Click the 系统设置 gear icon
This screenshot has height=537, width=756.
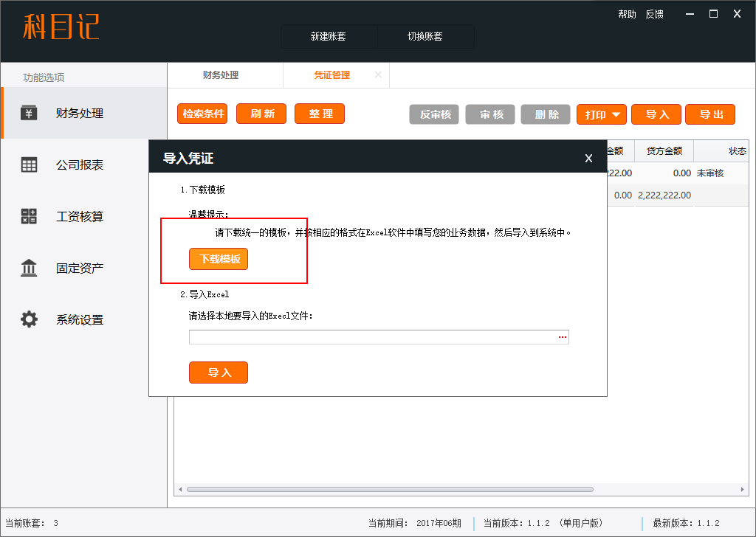pos(29,320)
